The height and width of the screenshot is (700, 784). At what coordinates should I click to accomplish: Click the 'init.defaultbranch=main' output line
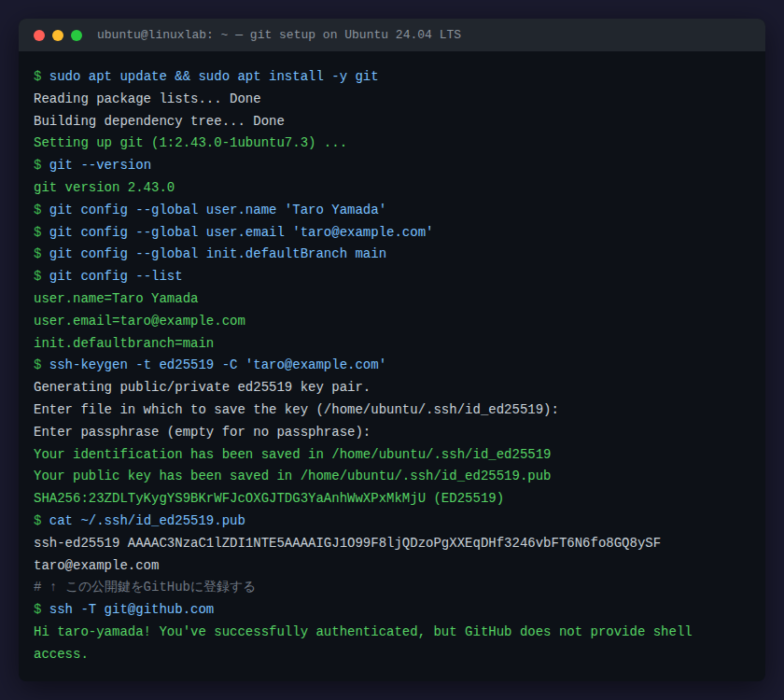pyautogui.click(x=123, y=343)
